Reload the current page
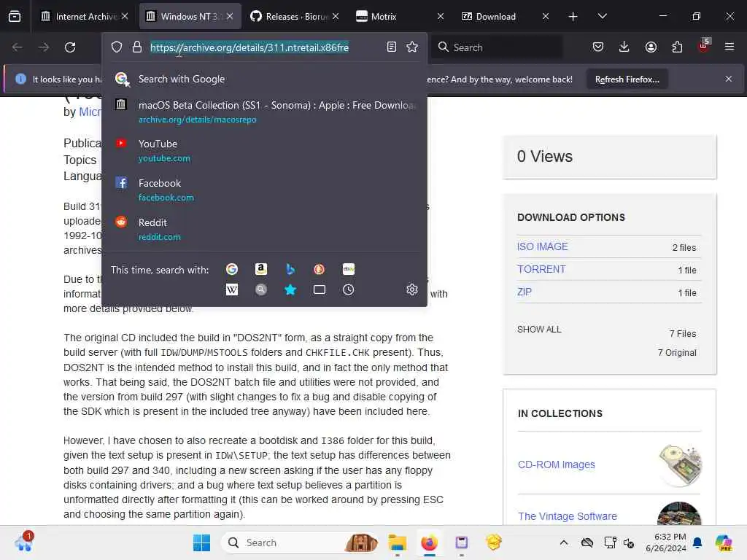 [x=70, y=47]
